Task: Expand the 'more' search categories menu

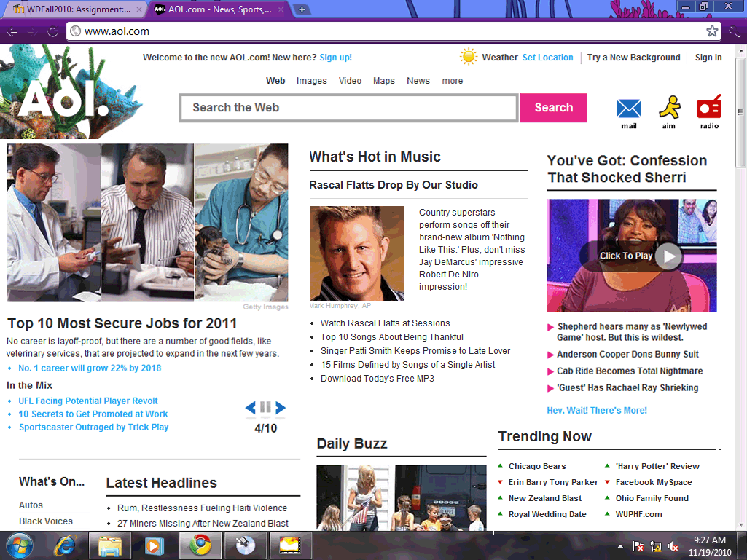Action: tap(452, 81)
